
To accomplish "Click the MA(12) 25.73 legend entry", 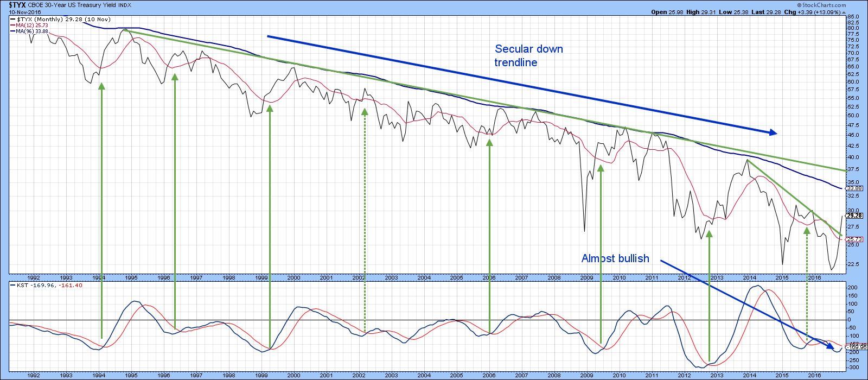I will point(32,25).
